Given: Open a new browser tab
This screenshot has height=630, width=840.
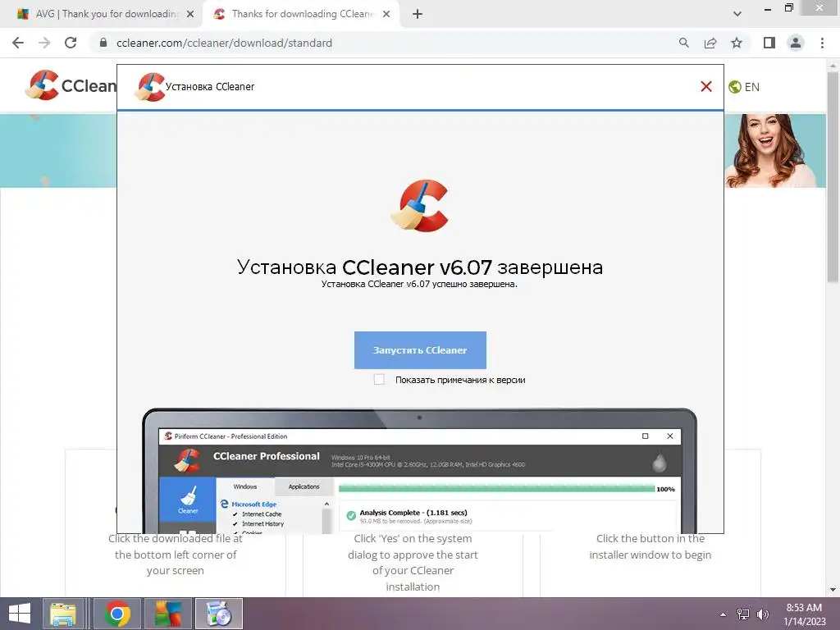Looking at the screenshot, I should pyautogui.click(x=418, y=14).
